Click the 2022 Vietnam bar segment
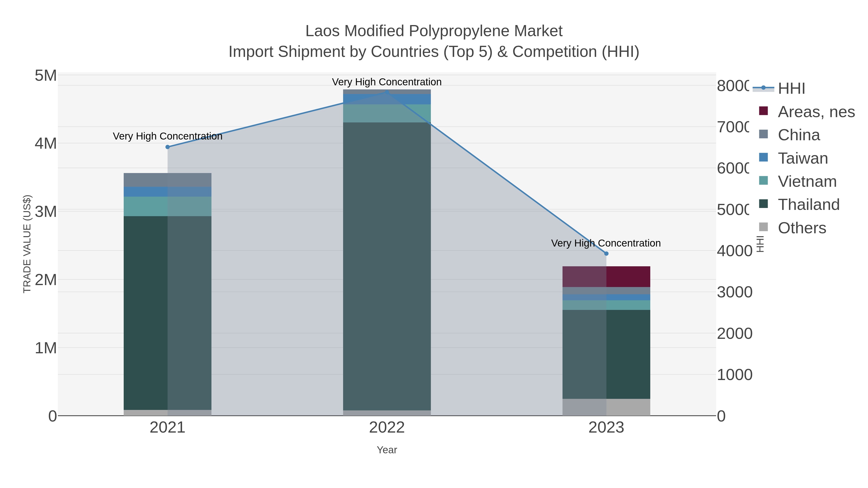The width and height of the screenshot is (868, 488). pyautogui.click(x=387, y=114)
